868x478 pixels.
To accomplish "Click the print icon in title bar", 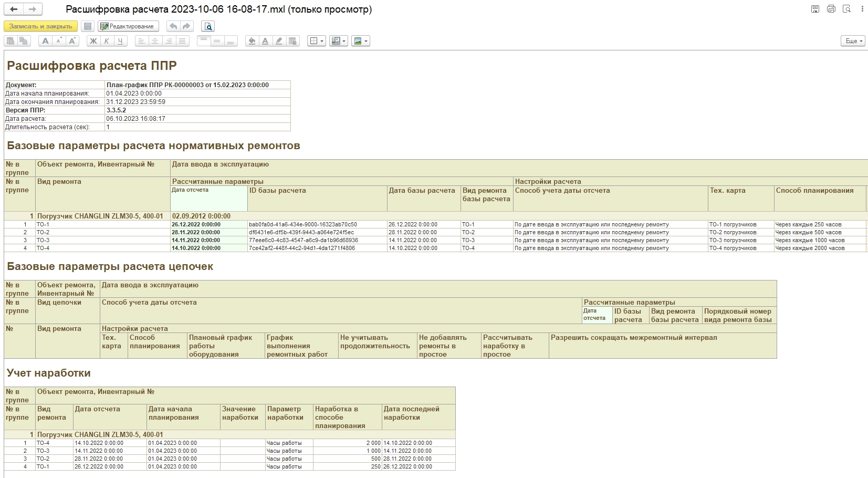I will pyautogui.click(x=831, y=9).
